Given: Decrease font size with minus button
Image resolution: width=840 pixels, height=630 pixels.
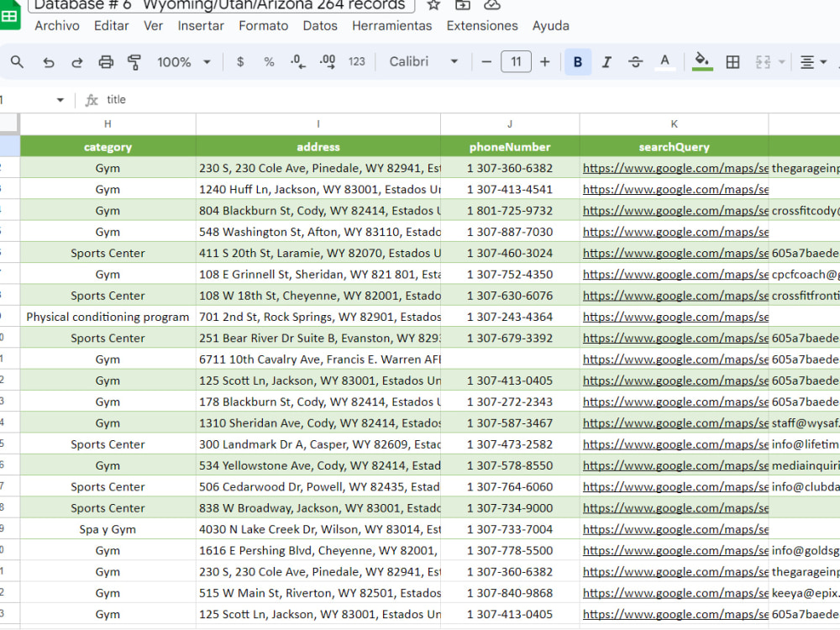Looking at the screenshot, I should [x=486, y=62].
